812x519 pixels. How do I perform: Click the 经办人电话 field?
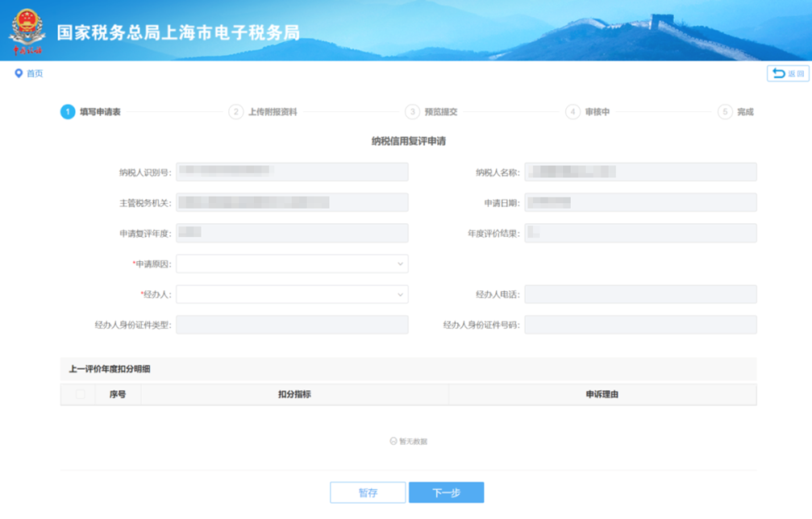point(640,294)
